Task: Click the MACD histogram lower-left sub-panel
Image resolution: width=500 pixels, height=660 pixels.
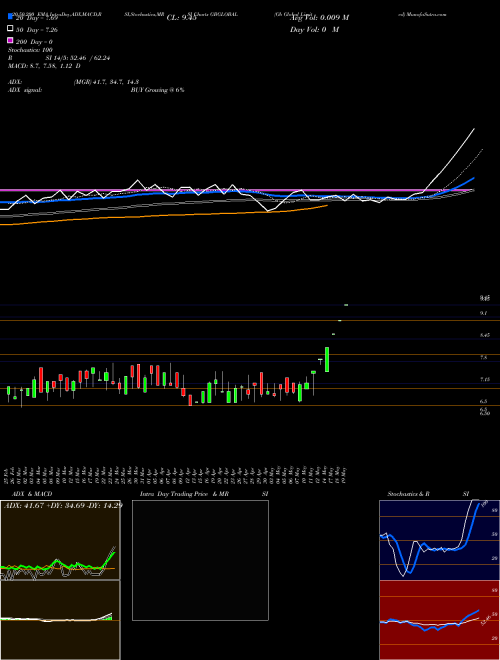Action: click(x=60, y=620)
